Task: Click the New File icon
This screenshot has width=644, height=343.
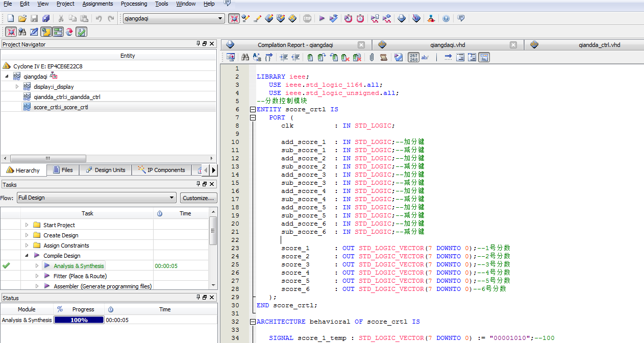Action: click(x=10, y=18)
